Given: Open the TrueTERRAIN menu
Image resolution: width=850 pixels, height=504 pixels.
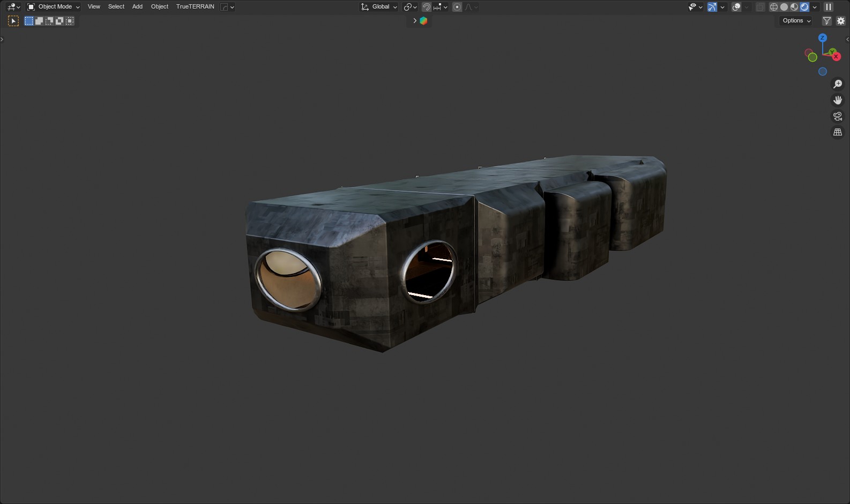Looking at the screenshot, I should pyautogui.click(x=195, y=7).
